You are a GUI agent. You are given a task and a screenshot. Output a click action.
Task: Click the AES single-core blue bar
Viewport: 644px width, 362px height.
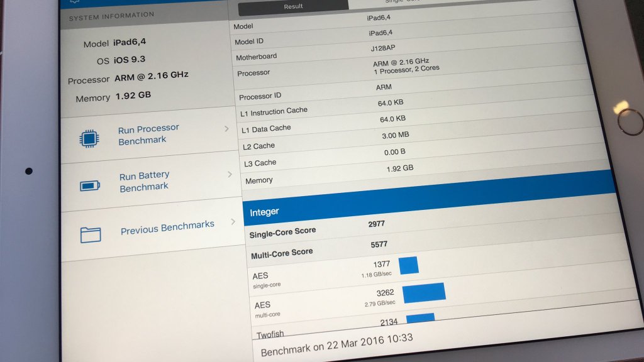[408, 265]
